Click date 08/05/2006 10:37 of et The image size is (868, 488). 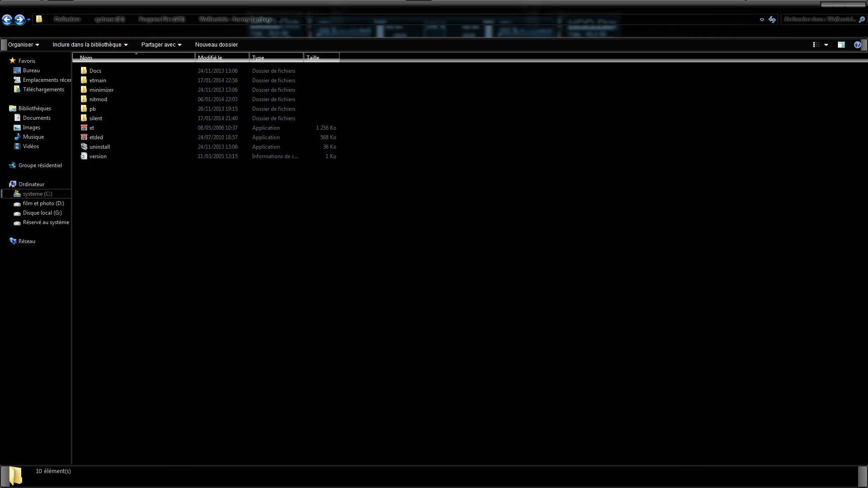click(217, 128)
